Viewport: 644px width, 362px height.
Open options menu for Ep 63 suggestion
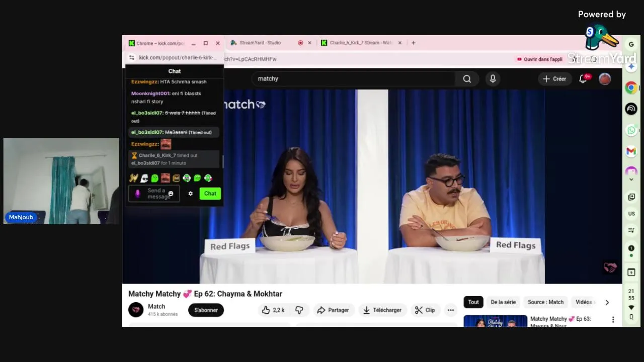click(x=613, y=320)
